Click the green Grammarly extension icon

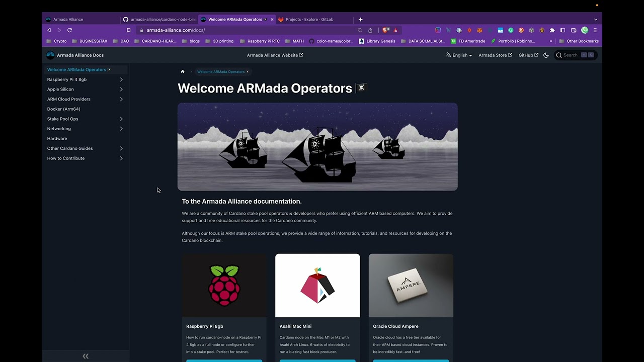pyautogui.click(x=511, y=30)
